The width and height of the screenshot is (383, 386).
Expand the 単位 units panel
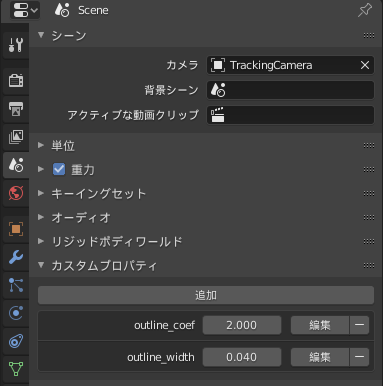(63, 145)
